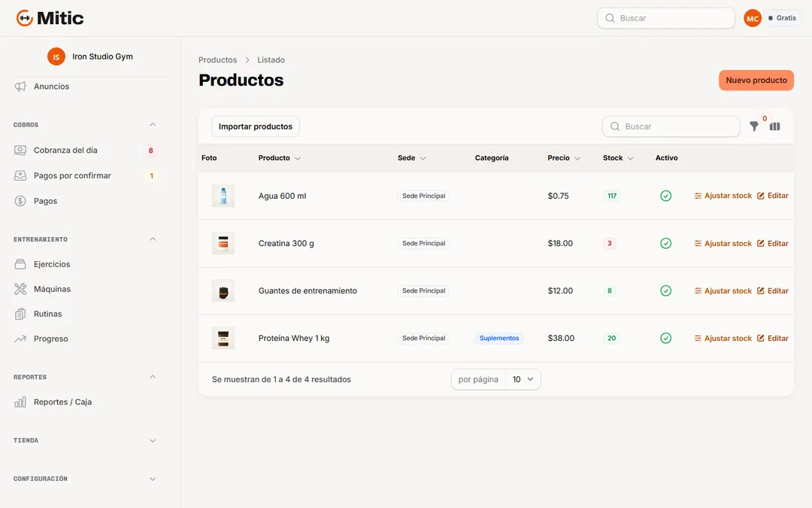Screen dimensions: 812x508
Task: Open the table filter funnel icon
Action: coord(754,126)
